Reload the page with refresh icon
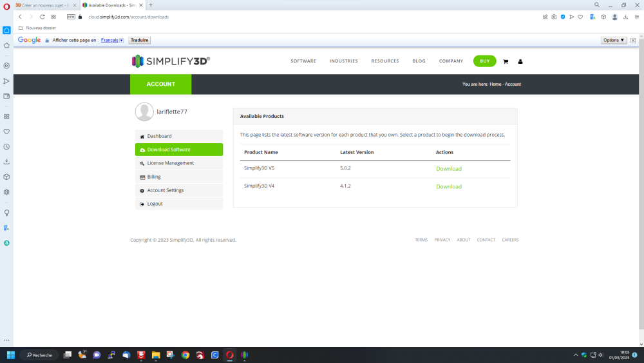This screenshot has height=363, width=644. 43,17
